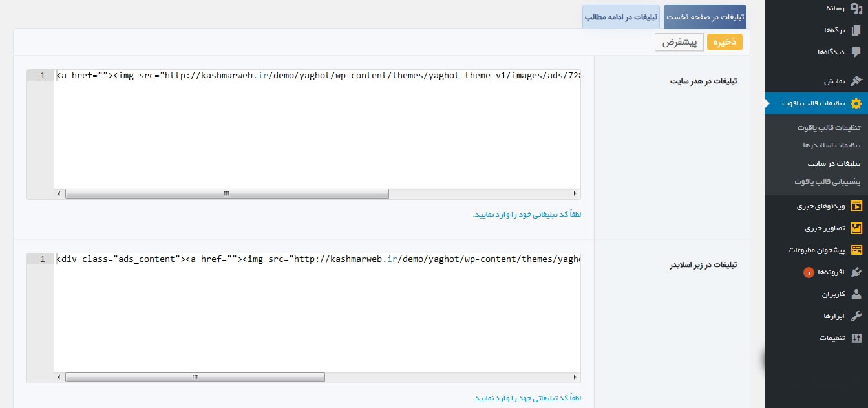Click the ابزارها wrench icon
Image resolution: width=868 pixels, height=408 pixels.
click(856, 316)
